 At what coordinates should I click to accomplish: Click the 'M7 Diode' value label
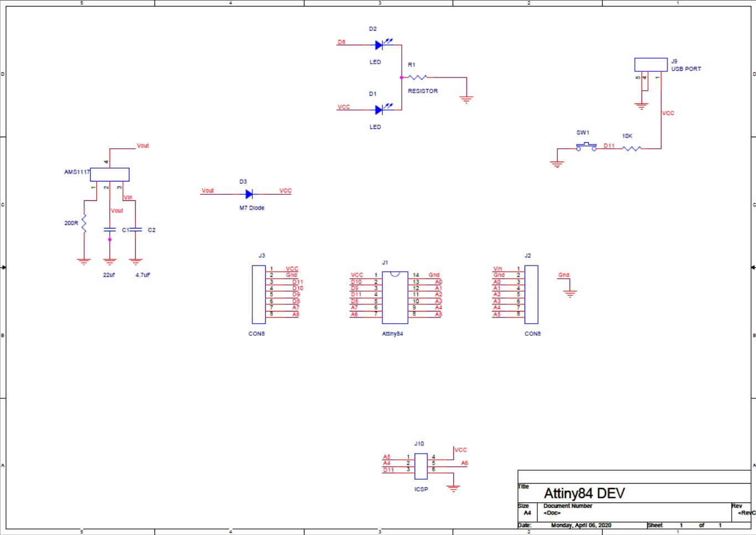click(x=252, y=208)
